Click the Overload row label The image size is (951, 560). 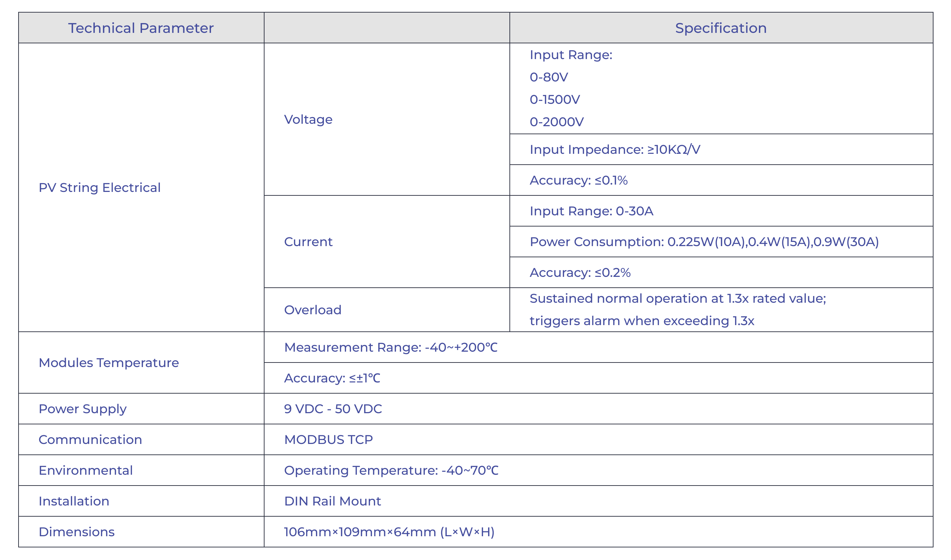coord(312,310)
